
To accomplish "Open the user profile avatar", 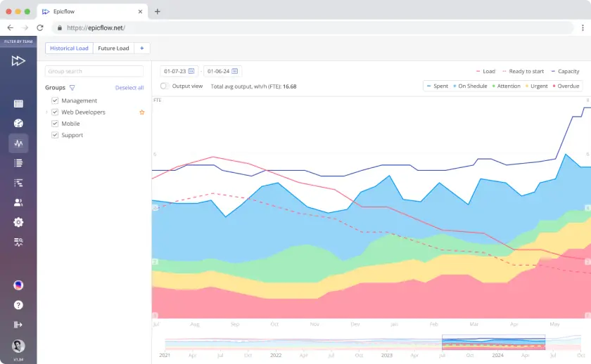I will click(18, 346).
